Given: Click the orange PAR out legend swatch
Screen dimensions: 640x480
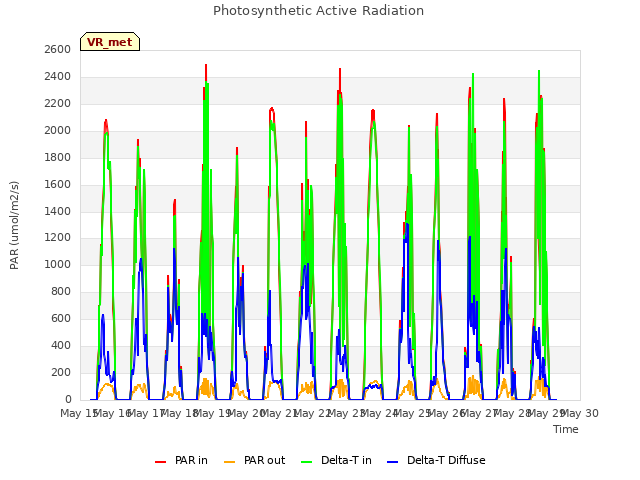Looking at the screenshot, I should [x=230, y=462].
